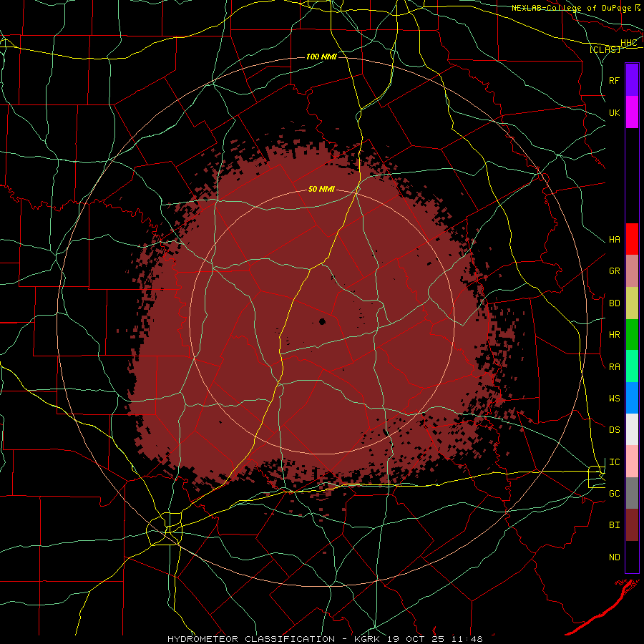Click the HA legend label
The image size is (644, 644).
(x=614, y=239)
